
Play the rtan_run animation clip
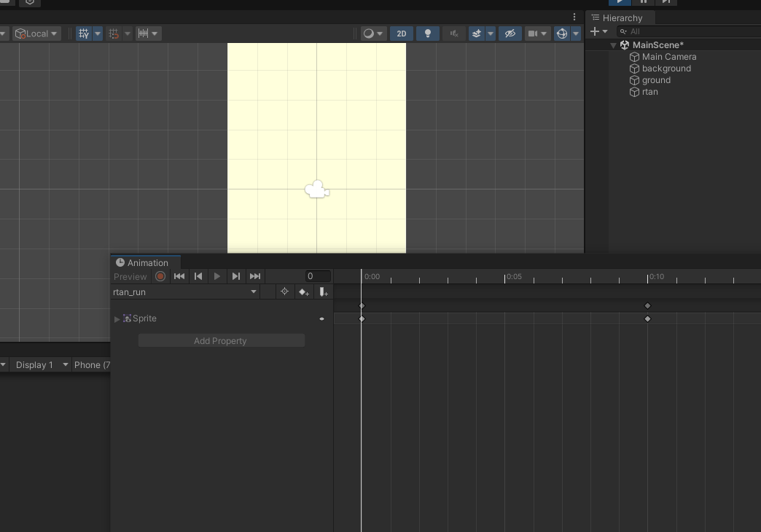(217, 276)
